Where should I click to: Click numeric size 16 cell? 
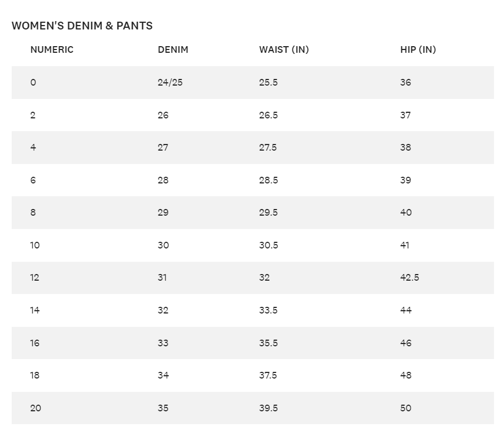coord(35,343)
